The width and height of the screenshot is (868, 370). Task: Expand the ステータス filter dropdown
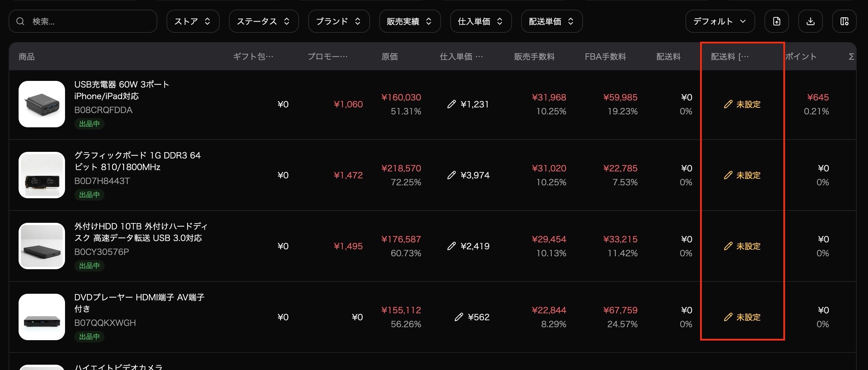(263, 22)
